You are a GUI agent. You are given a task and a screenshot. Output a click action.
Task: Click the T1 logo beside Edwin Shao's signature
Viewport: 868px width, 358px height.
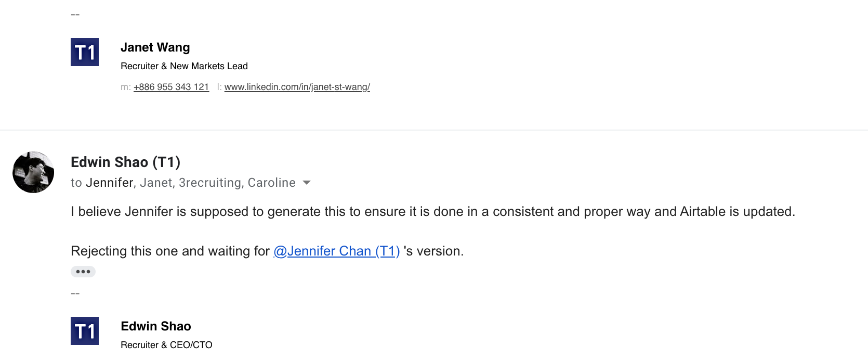coord(85,331)
